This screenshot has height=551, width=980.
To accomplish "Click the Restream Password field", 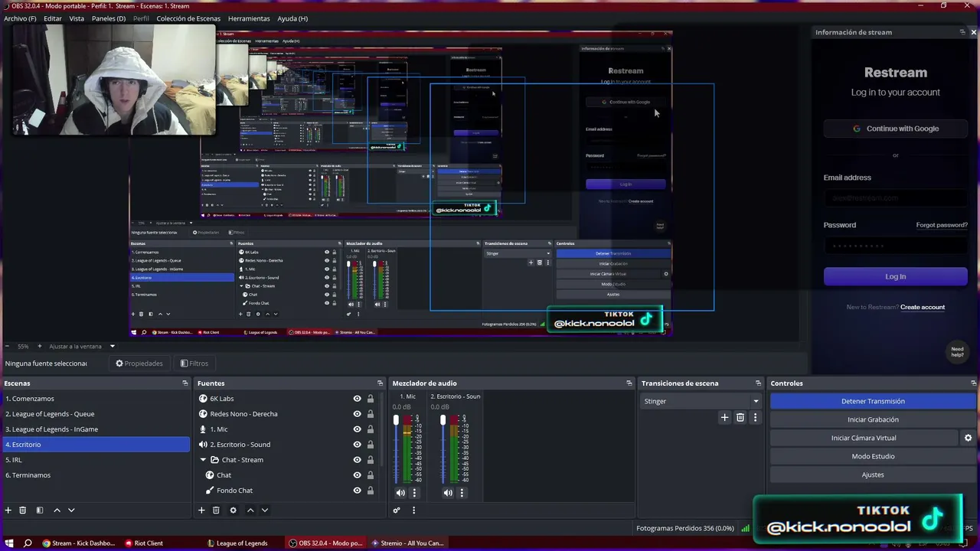I will tap(896, 246).
